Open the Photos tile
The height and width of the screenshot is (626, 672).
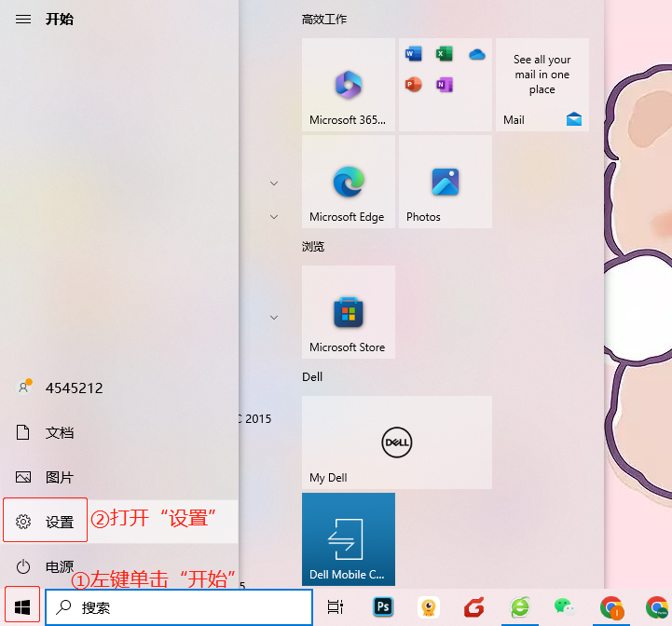pyautogui.click(x=446, y=182)
